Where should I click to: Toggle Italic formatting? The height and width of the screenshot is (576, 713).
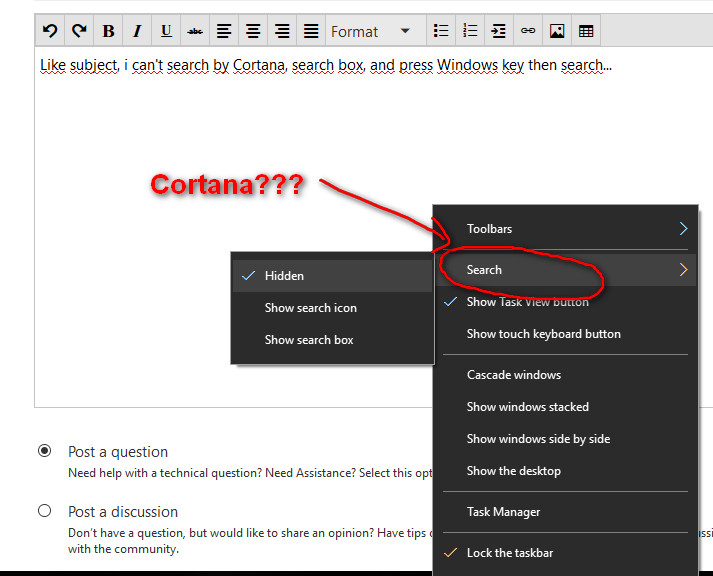(137, 31)
